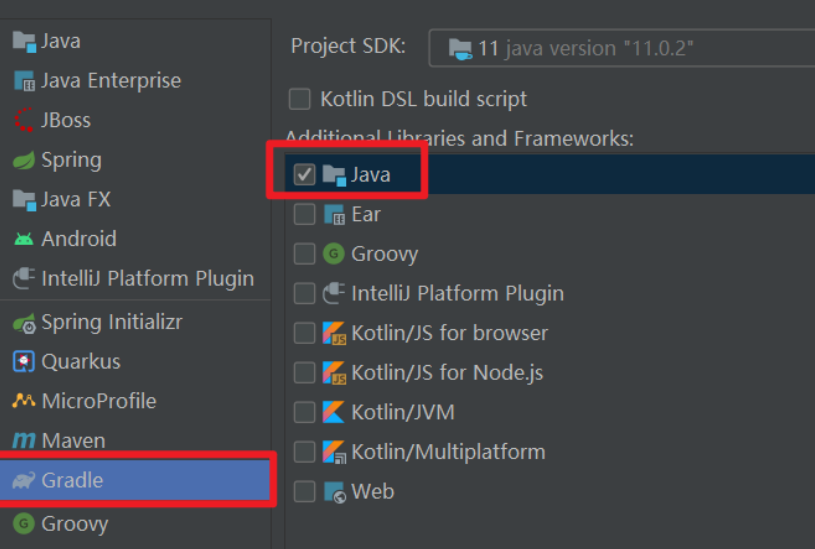The height and width of the screenshot is (549, 815).
Task: Check Kotlin/JS for Node.js checkbox
Action: click(x=304, y=372)
